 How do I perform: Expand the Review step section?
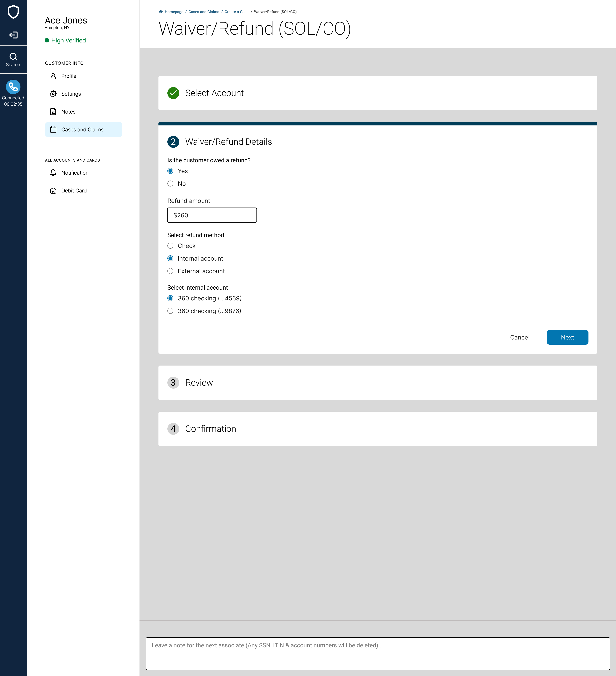pos(199,383)
